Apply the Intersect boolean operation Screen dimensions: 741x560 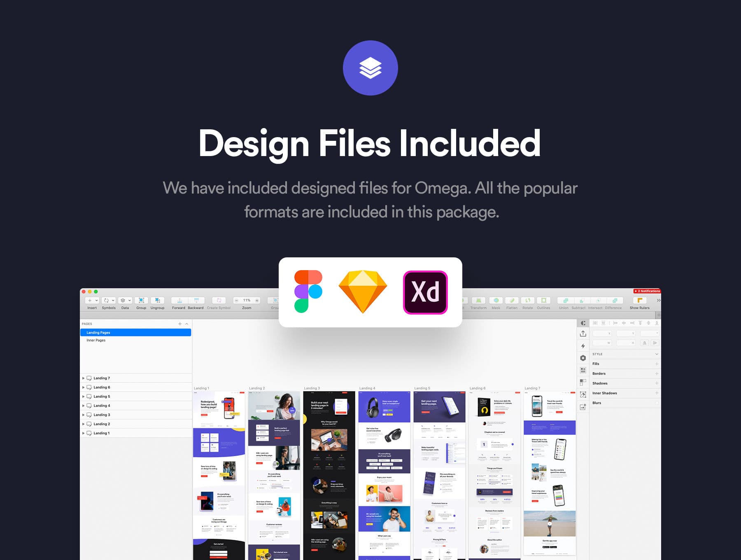tap(598, 301)
